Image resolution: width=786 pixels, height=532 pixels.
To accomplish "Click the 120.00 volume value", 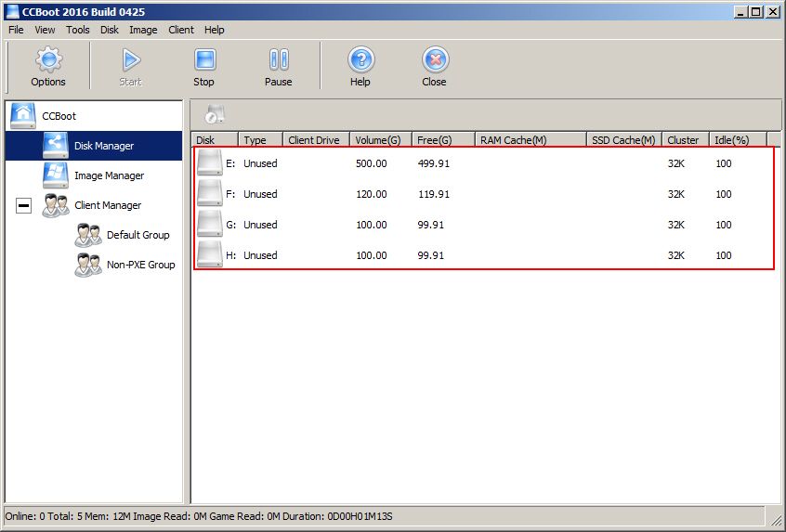I will 372,194.
